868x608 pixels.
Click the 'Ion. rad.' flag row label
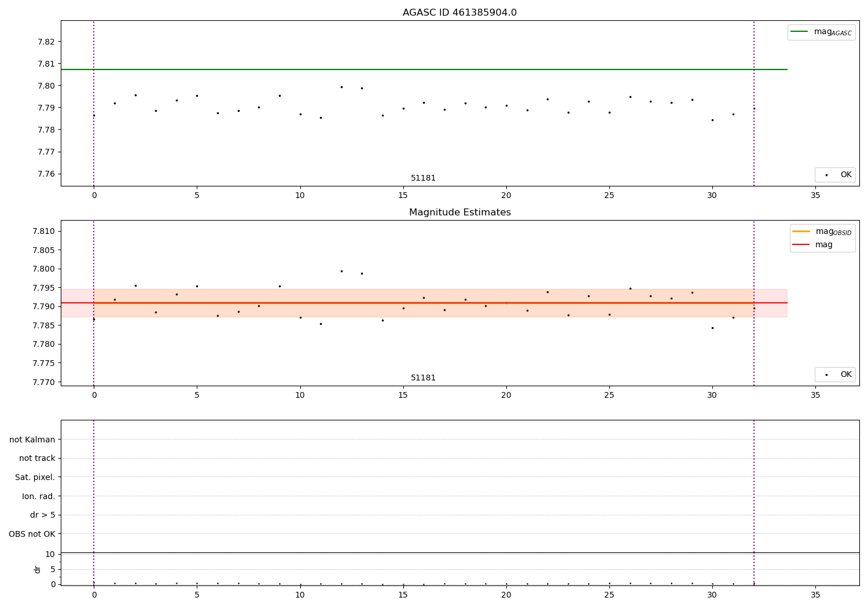[39, 496]
